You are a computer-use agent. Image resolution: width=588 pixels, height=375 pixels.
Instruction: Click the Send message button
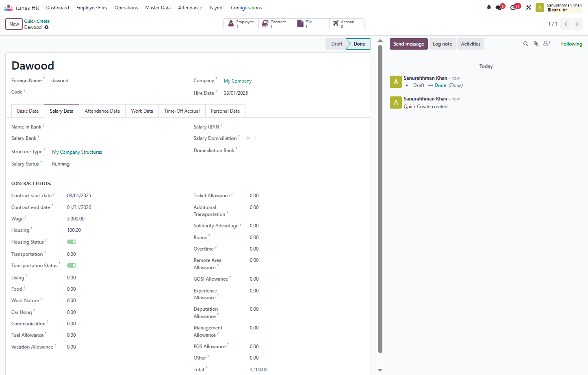(409, 44)
